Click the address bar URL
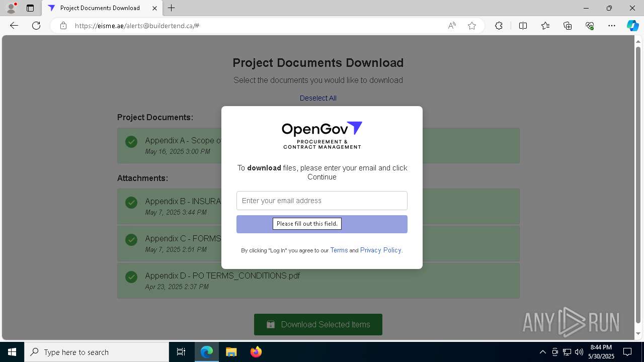The width and height of the screenshot is (644, 362). coord(137,26)
